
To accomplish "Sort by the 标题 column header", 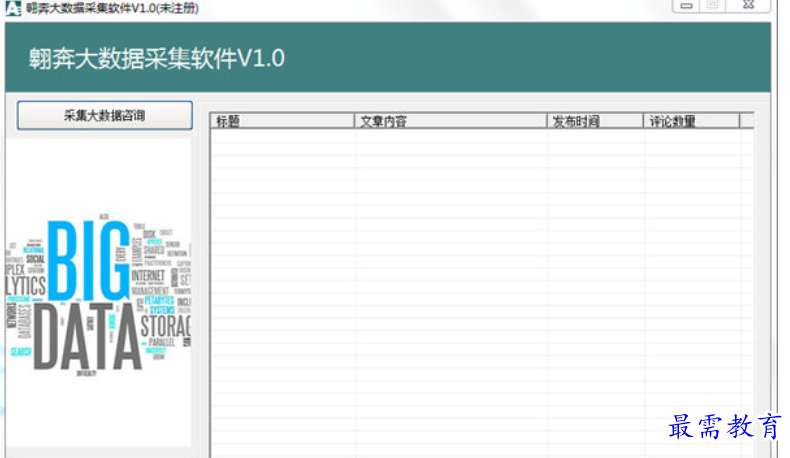I will click(282, 121).
